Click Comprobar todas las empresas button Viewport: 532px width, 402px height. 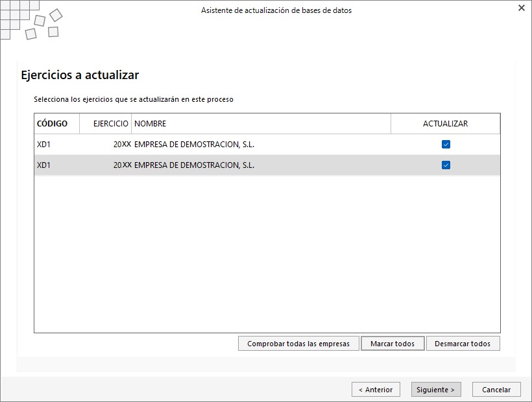pyautogui.click(x=298, y=344)
